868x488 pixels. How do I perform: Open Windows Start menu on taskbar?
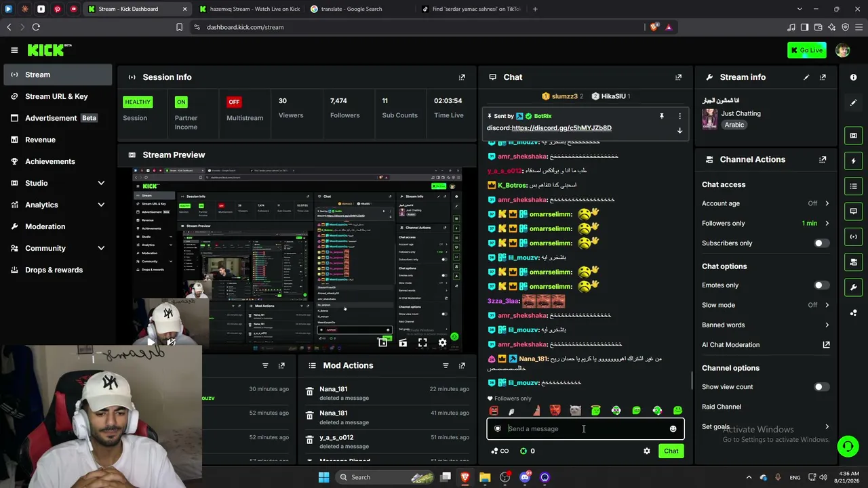323,477
